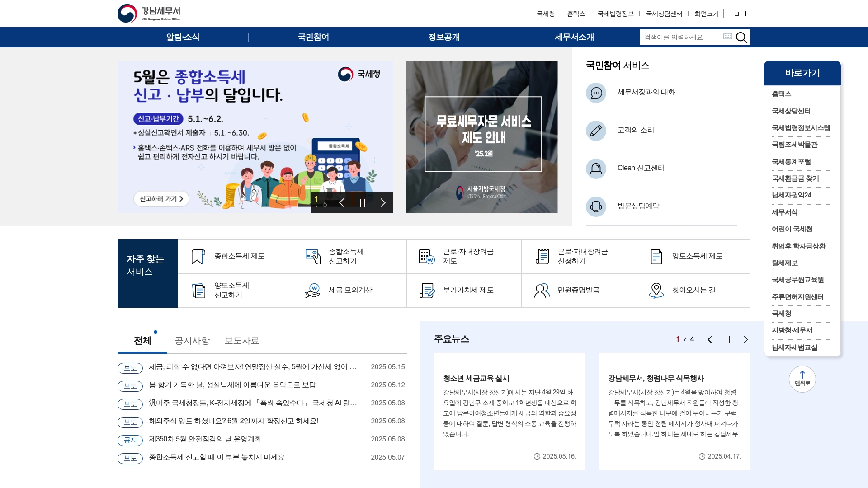868x488 pixels.
Task: Click the 세금 모의계산 hand-coin icon
Action: pyautogui.click(x=313, y=290)
